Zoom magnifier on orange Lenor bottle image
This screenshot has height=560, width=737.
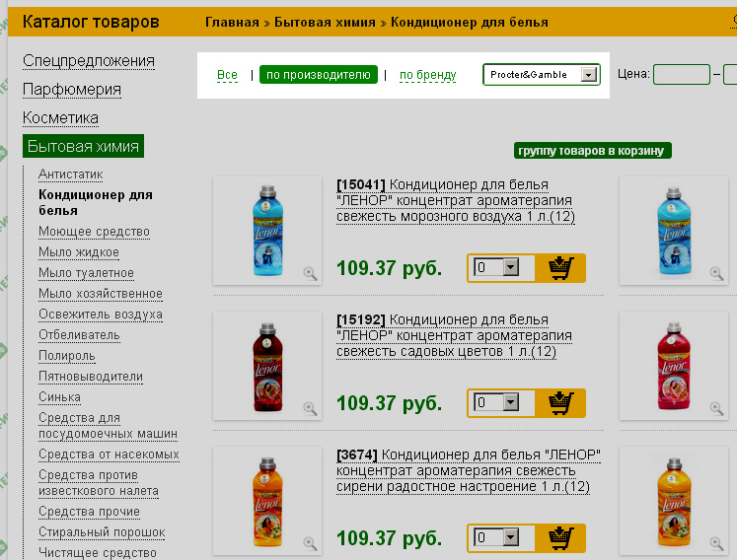click(310, 543)
